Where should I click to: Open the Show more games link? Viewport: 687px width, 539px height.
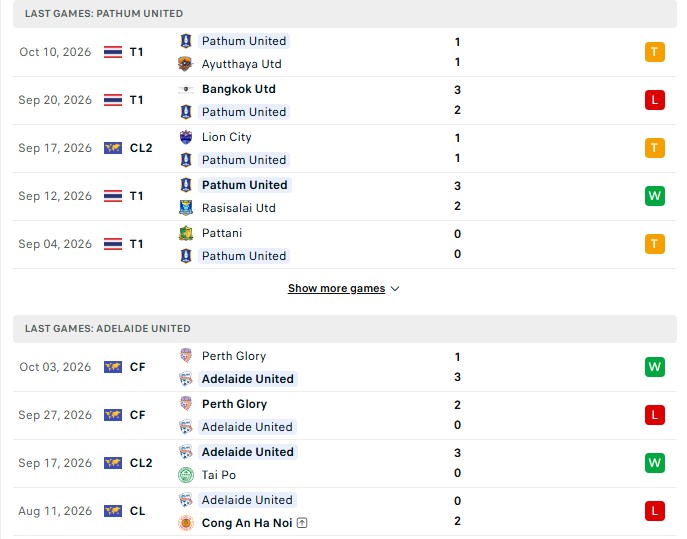pos(336,288)
